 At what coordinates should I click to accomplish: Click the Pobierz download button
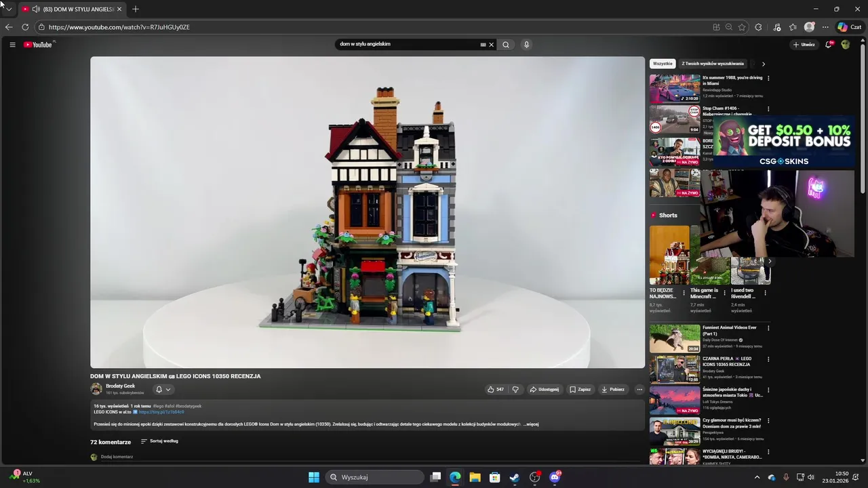coord(613,390)
